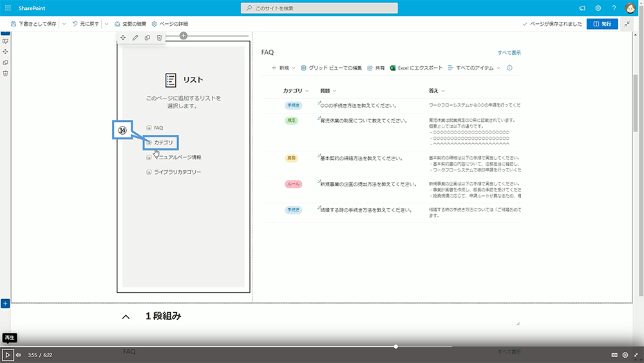Image resolution: width=644 pixels, height=363 pixels.
Task: Open the dropdown next to 下書きとして保存
Action: (x=64, y=24)
